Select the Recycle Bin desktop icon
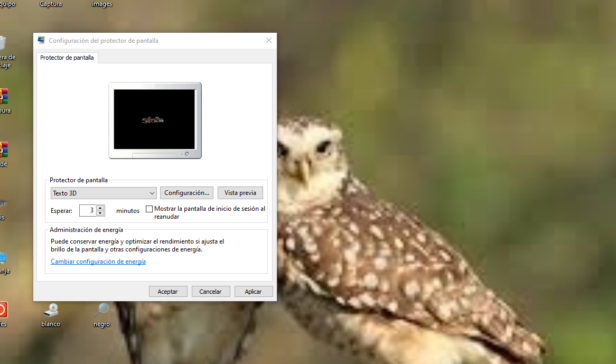The width and height of the screenshot is (616, 364). tap(3, 43)
